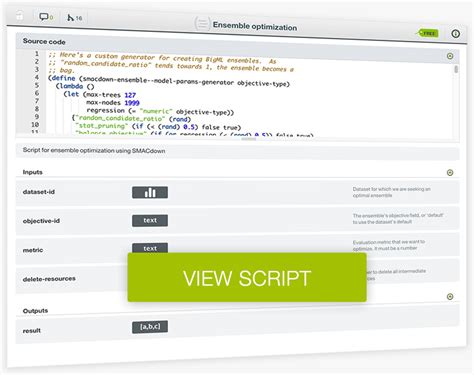
Task: Click the metric text type badge
Action: [150, 248]
